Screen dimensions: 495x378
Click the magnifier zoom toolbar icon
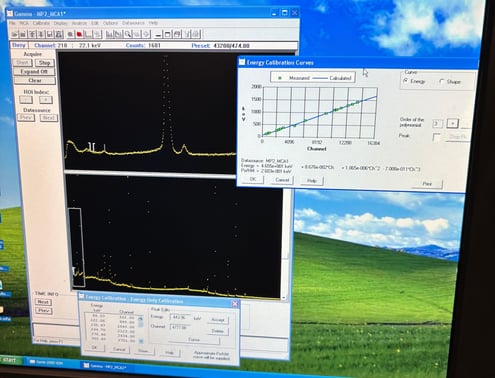click(x=128, y=34)
